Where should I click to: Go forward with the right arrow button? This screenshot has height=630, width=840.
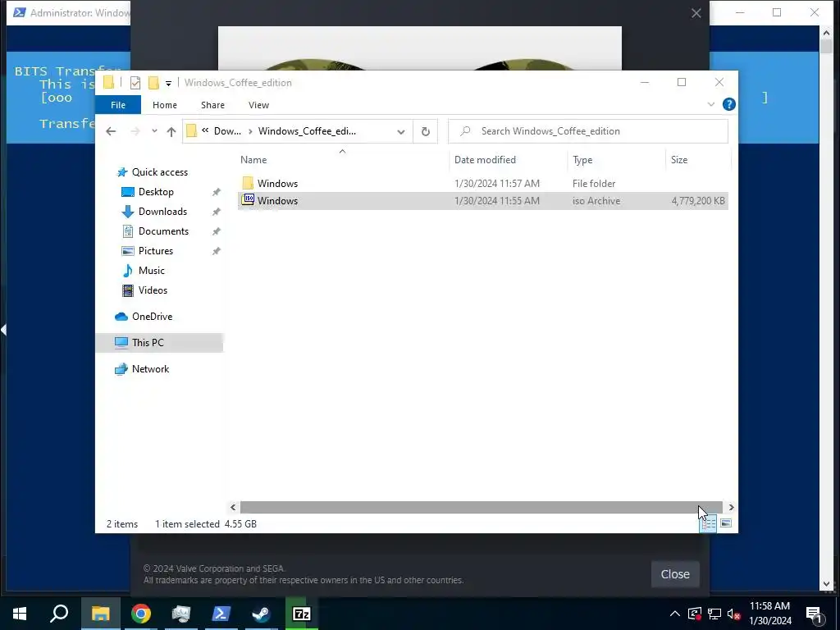(135, 131)
